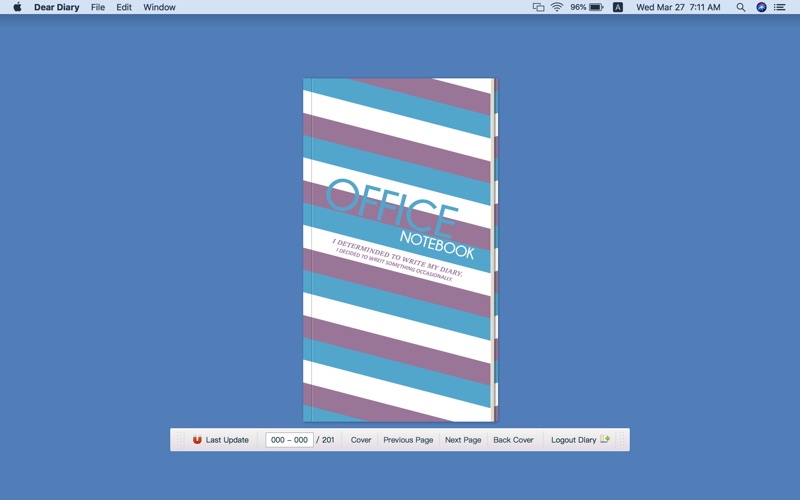Click the page number field 000 – 000

[x=289, y=440]
